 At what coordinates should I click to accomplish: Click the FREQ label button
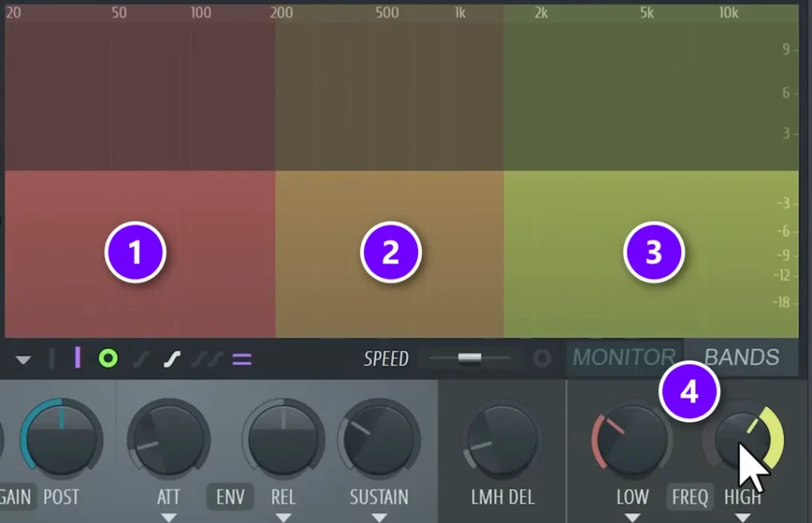[690, 497]
